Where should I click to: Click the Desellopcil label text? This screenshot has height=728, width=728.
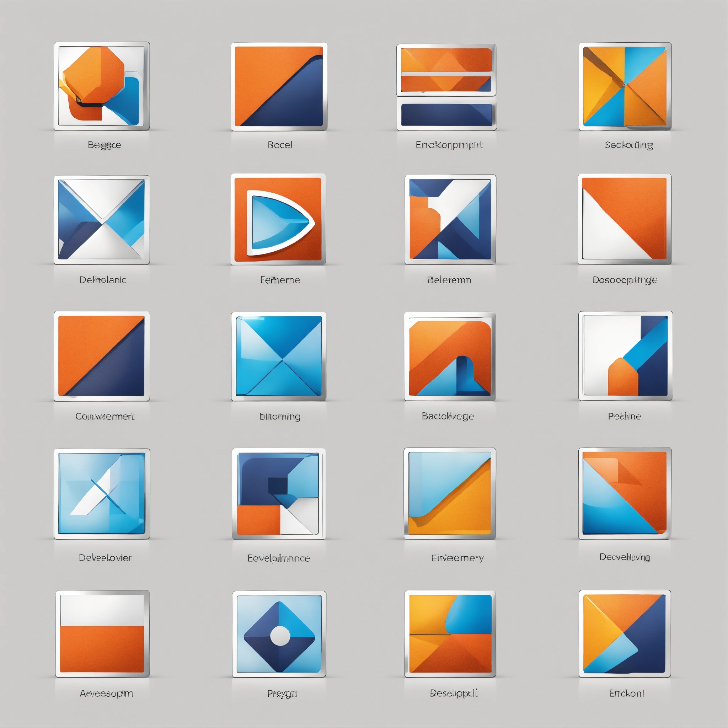pos(454,693)
